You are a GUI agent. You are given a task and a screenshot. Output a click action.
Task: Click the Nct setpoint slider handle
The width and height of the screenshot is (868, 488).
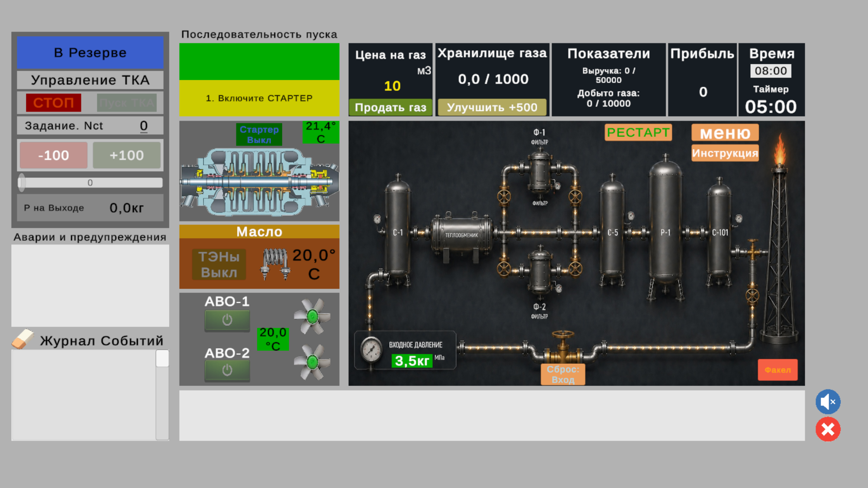pos(22,183)
